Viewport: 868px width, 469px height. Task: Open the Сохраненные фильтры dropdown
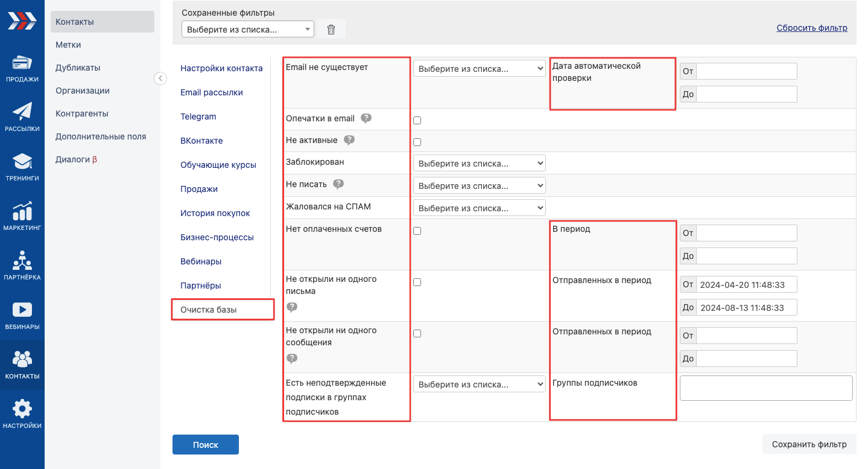(x=248, y=29)
